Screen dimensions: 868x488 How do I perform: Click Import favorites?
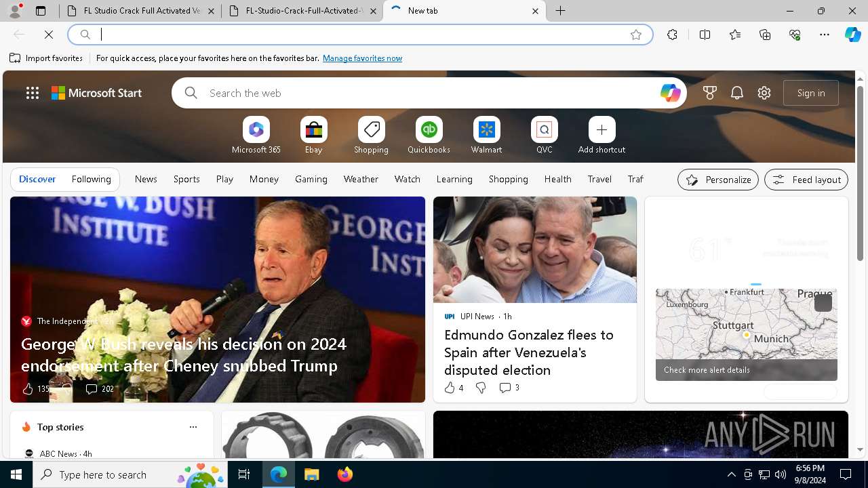tap(46, 58)
